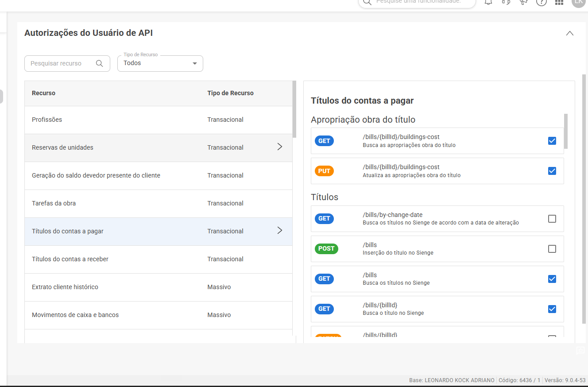This screenshot has height=387, width=588.
Task: Select Geração do saldo devedor presente do cliente
Action: 158,175
